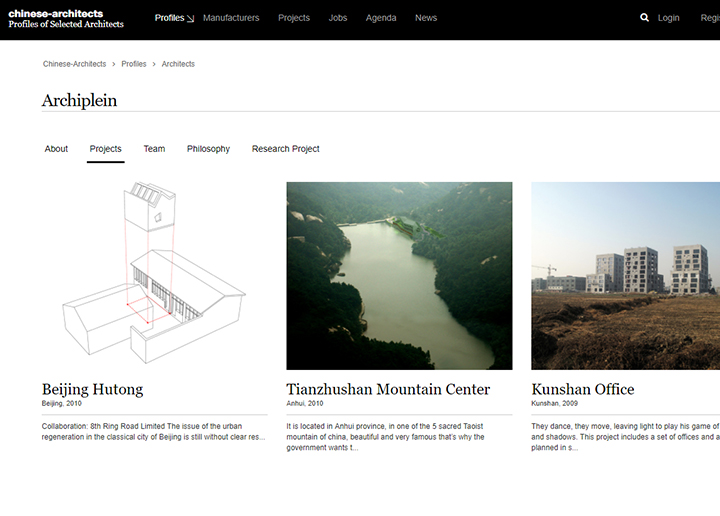The height and width of the screenshot is (516, 720).
Task: Open Tianzhushan Mountain Center lake photo
Action: pos(399,275)
